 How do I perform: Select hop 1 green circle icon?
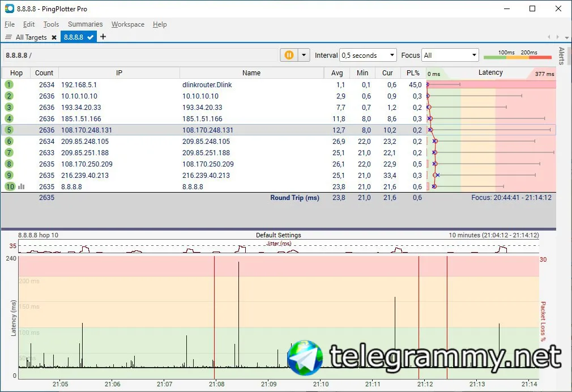[9, 84]
